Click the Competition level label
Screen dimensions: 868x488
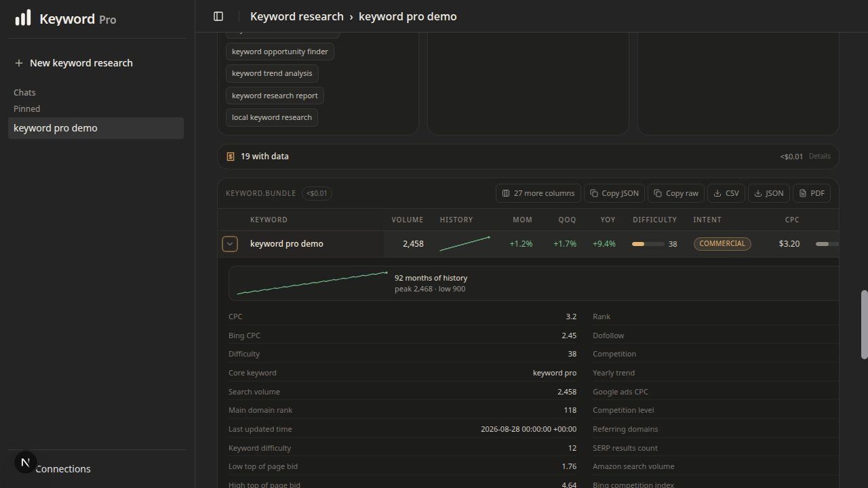coord(623,410)
